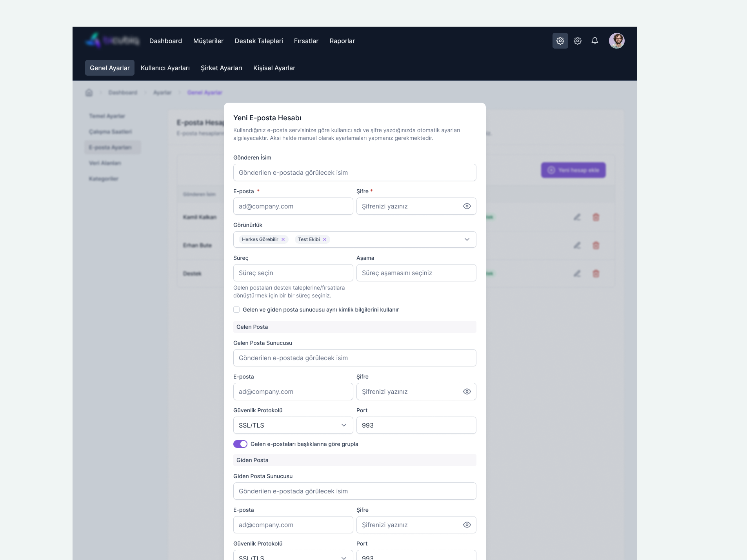Delete the Erhan Bute account row
Screen dimensions: 747x560
coord(596,245)
